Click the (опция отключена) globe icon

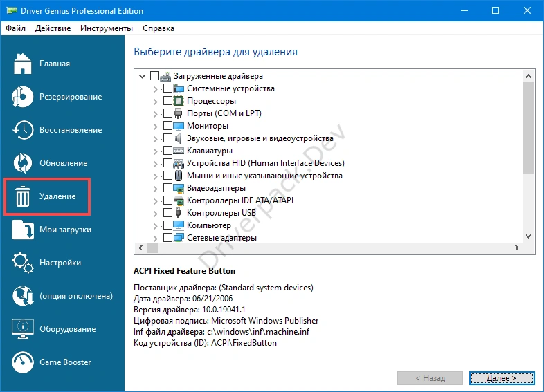23,296
